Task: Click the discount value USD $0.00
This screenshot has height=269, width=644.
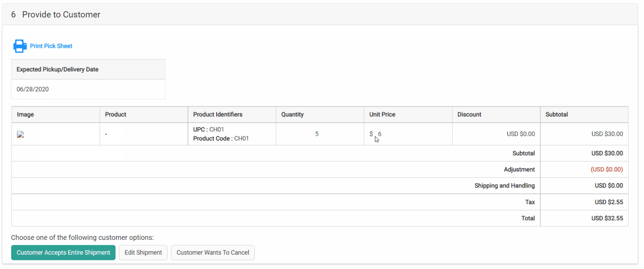Action: (521, 134)
